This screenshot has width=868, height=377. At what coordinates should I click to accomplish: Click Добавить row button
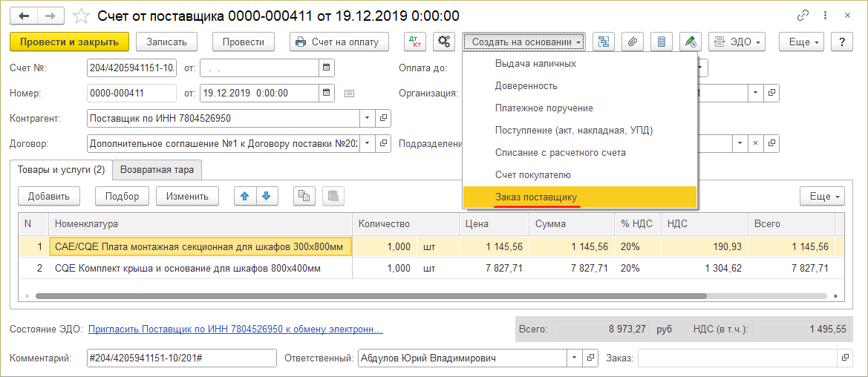(x=49, y=195)
